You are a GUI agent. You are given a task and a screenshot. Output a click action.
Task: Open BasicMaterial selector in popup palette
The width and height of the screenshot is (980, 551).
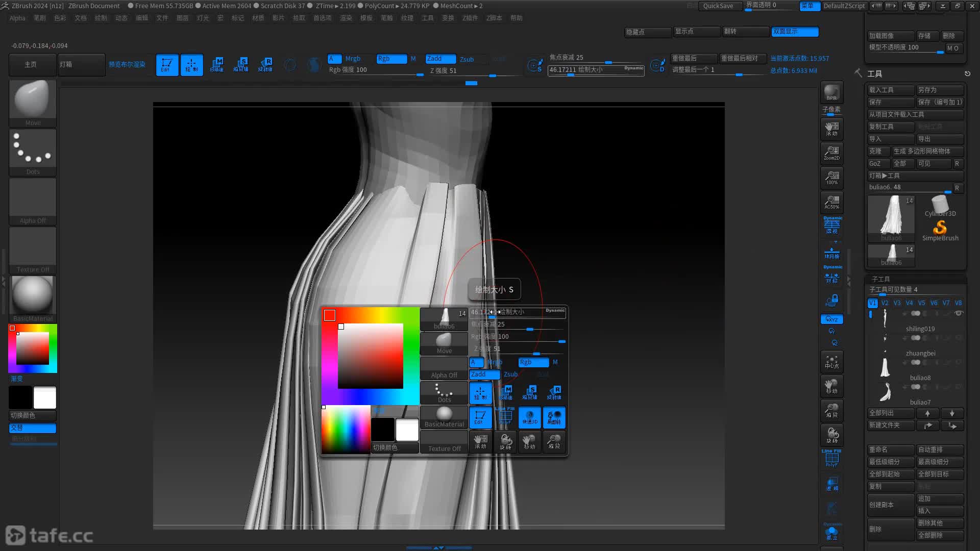pos(444,417)
